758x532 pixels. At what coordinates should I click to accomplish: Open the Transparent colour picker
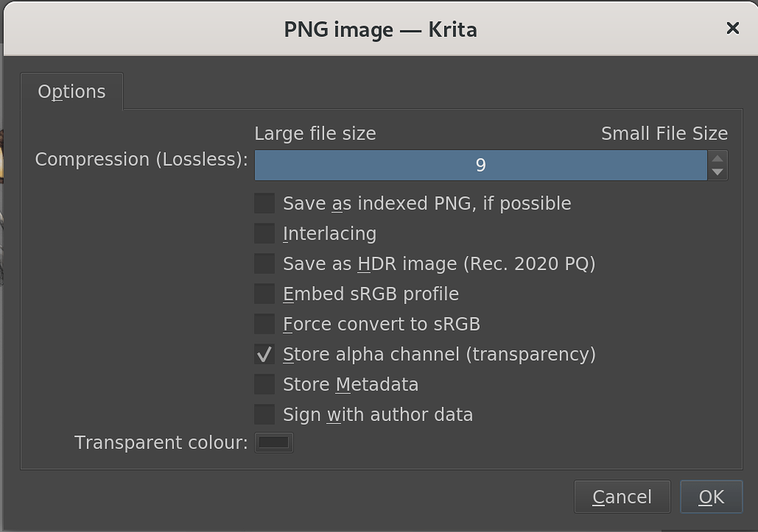coord(273,442)
